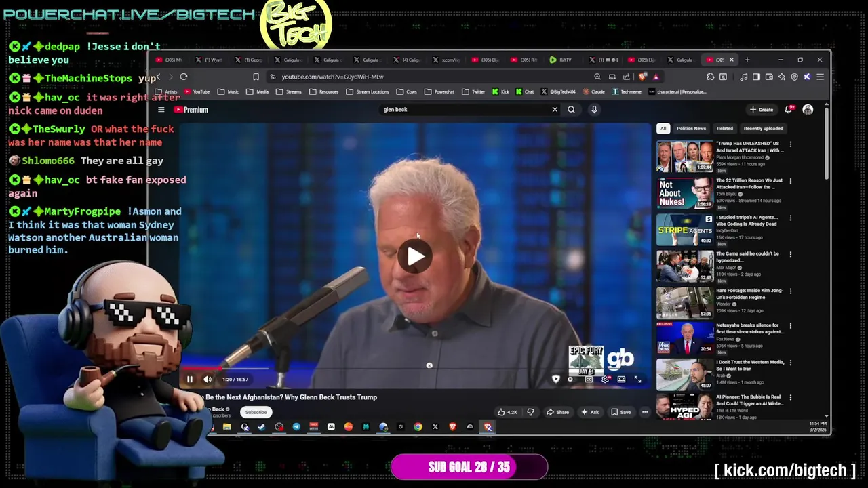The image size is (868, 488).
Task: Open 'Trump Has UNLEASHED' video thumbnail
Action: pos(685,157)
